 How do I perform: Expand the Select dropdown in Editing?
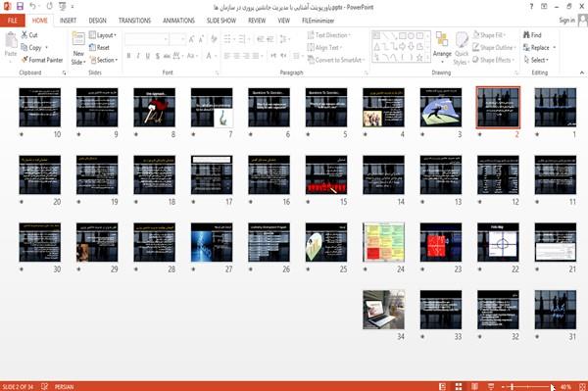[536, 60]
